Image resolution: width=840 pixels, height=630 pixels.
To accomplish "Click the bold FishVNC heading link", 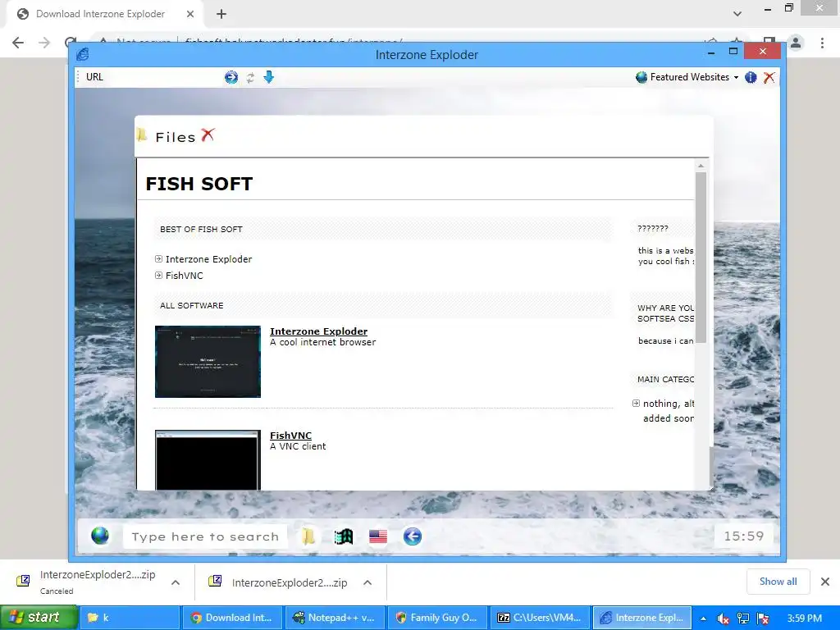I will tap(291, 436).
